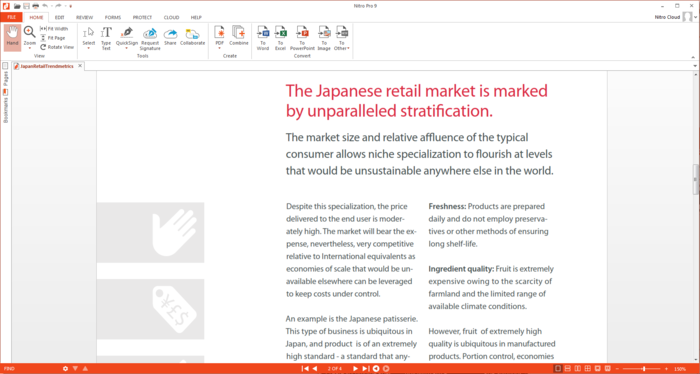Switch to the PROTECT ribbon tab

click(142, 17)
